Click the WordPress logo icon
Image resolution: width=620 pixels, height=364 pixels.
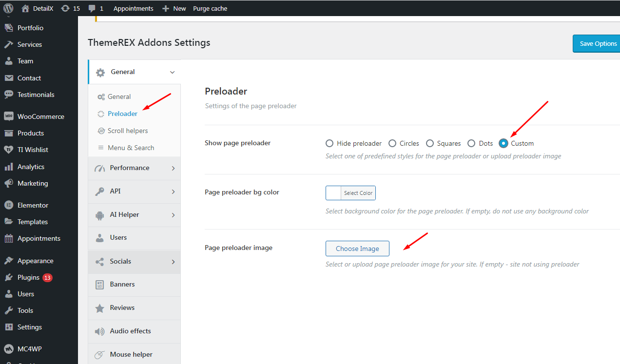8,8
